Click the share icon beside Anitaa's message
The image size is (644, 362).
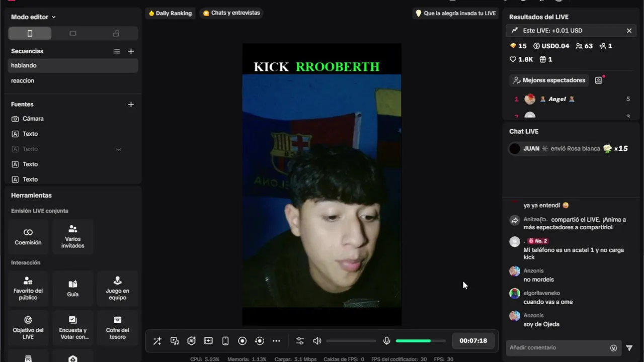(x=514, y=220)
